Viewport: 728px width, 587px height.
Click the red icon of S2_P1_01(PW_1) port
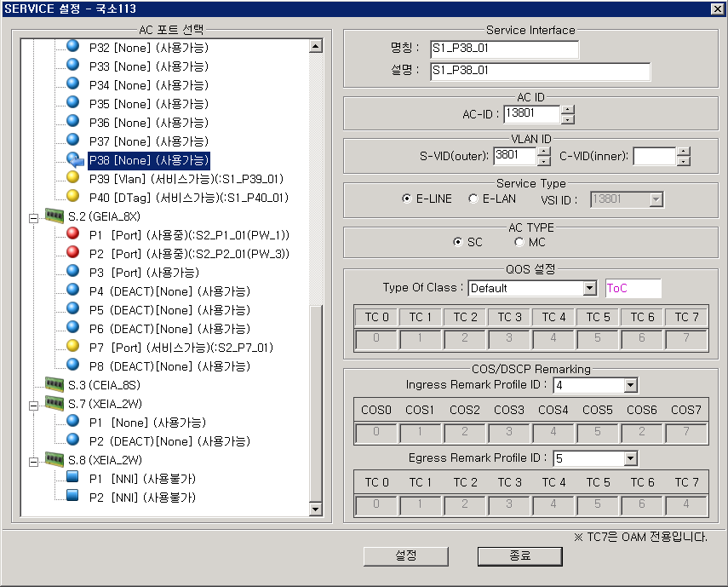click(73, 233)
